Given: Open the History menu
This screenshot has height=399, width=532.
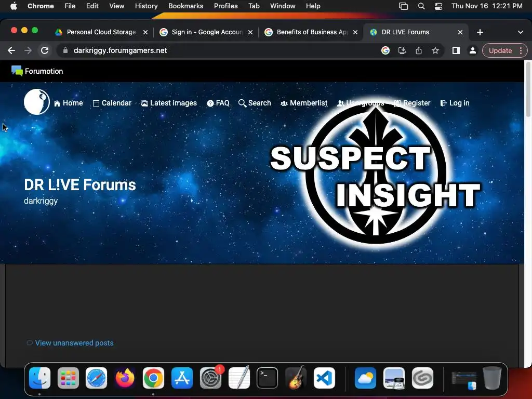Looking at the screenshot, I should point(146,6).
